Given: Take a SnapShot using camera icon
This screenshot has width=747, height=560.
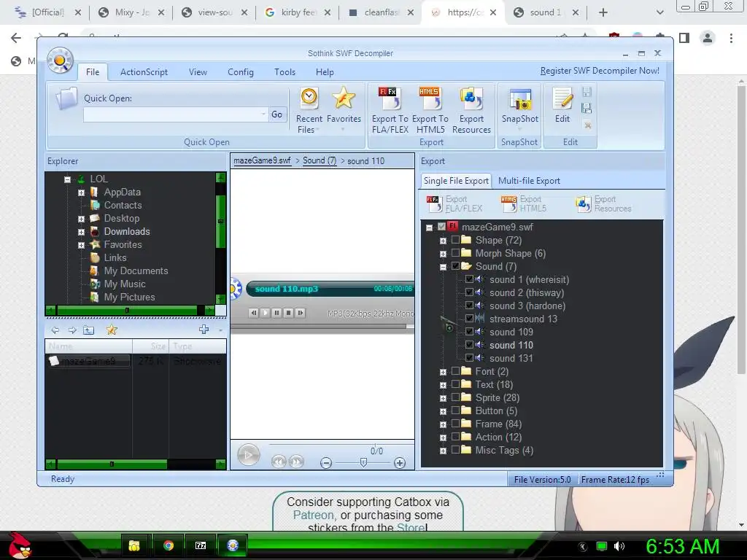Looking at the screenshot, I should pos(519,99).
